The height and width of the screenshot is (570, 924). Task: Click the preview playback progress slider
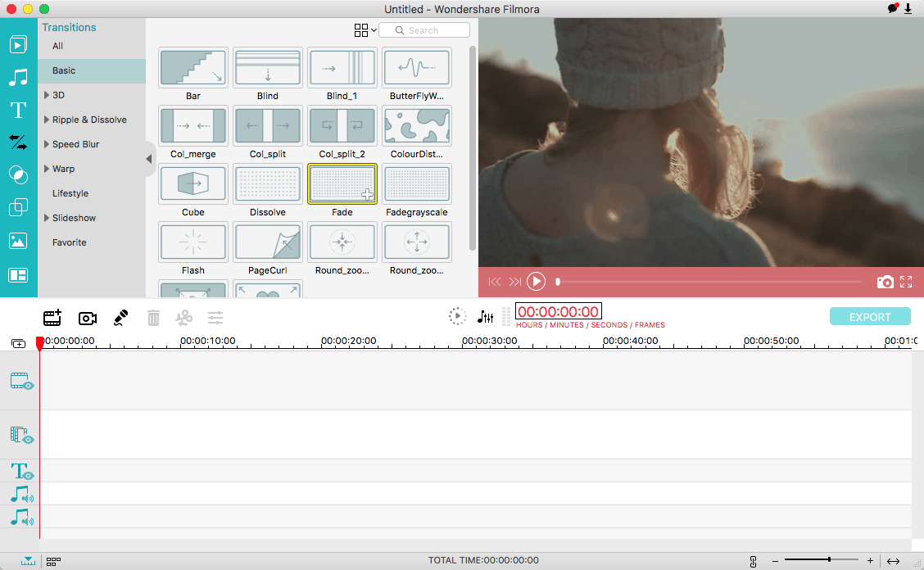point(709,282)
